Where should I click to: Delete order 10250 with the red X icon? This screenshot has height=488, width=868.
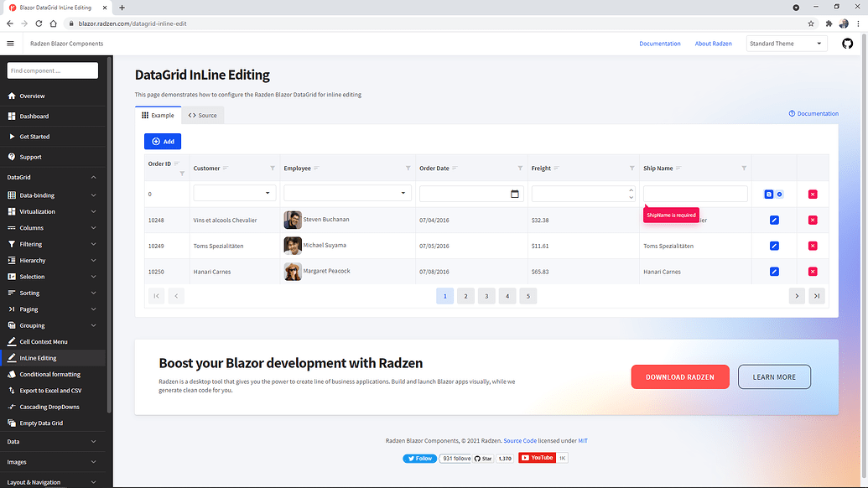(x=811, y=271)
